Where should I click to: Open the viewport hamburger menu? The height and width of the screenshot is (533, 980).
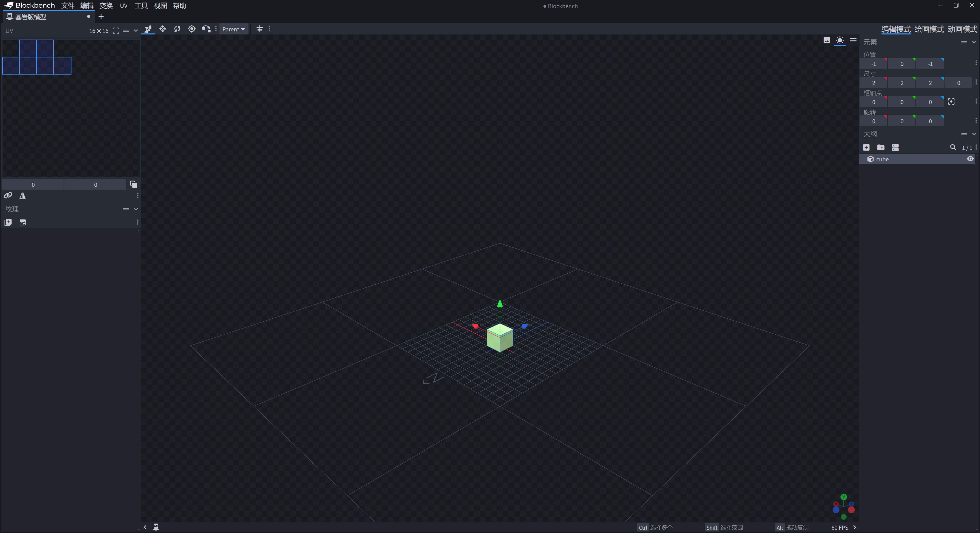pyautogui.click(x=853, y=40)
